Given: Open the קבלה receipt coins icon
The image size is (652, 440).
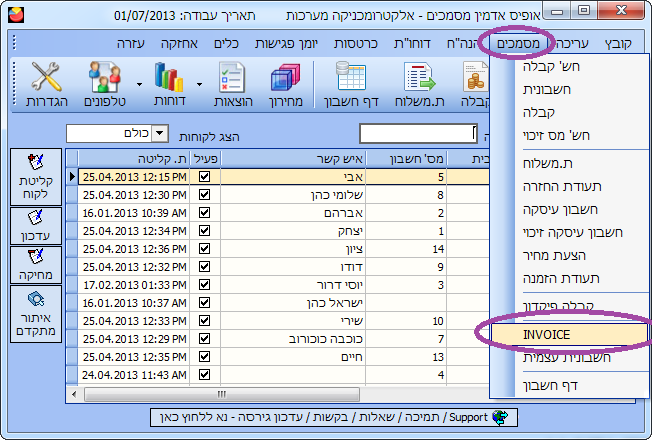Looking at the screenshot, I should click(475, 84).
